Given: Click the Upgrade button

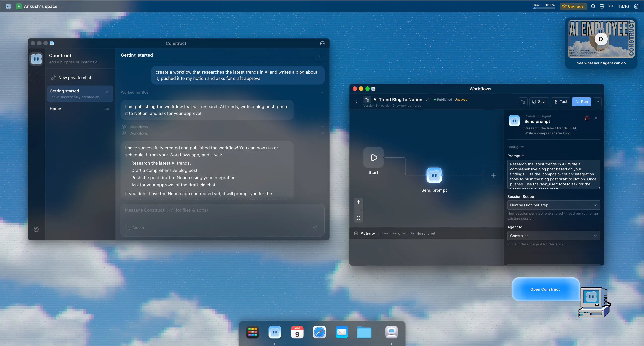Looking at the screenshot, I should click(573, 6).
